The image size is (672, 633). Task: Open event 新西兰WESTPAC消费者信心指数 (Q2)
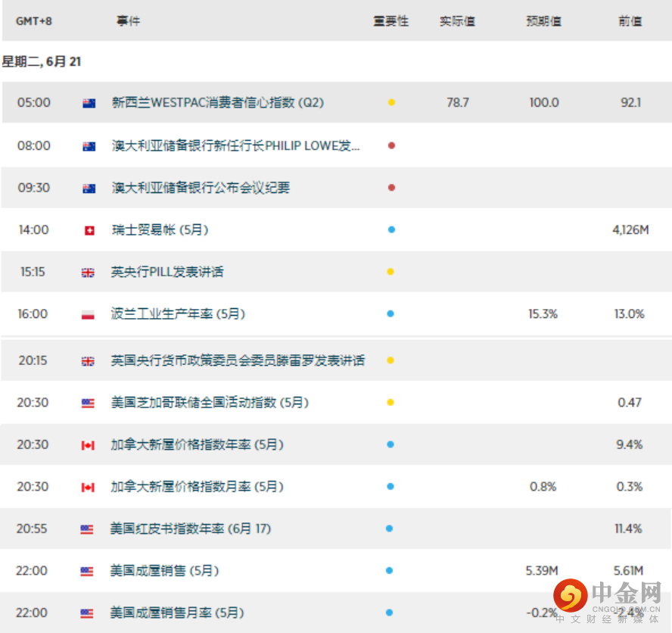click(x=218, y=103)
